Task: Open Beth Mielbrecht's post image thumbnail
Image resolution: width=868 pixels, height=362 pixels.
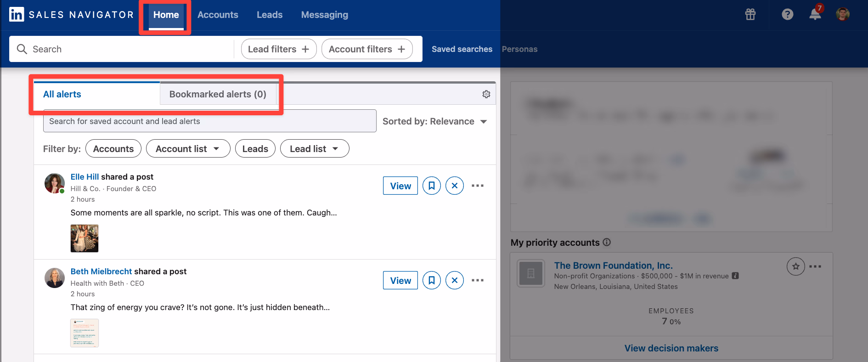Action: [x=85, y=333]
